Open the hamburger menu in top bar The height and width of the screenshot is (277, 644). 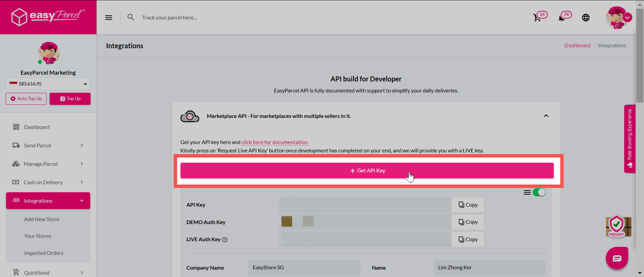pyautogui.click(x=109, y=17)
